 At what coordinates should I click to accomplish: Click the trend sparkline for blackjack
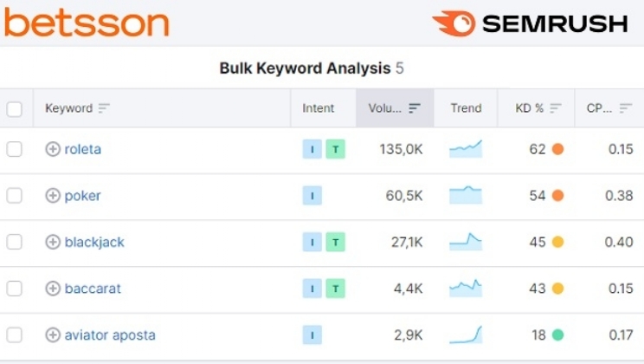(x=466, y=242)
